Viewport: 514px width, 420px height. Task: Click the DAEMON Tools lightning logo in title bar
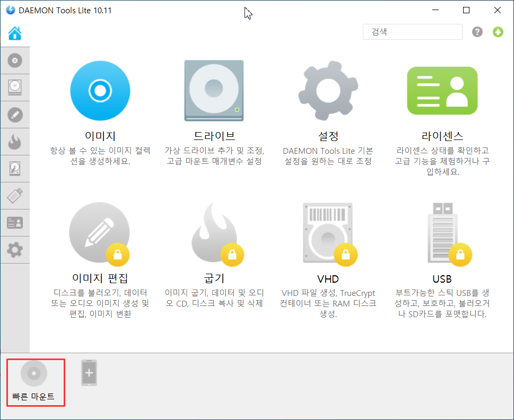(x=11, y=10)
